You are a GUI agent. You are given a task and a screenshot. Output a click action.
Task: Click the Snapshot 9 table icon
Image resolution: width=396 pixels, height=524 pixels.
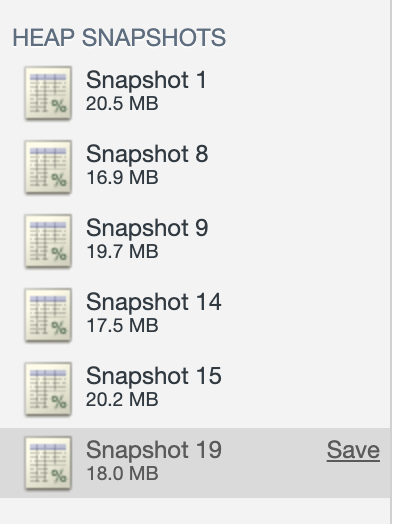pyautogui.click(x=48, y=241)
